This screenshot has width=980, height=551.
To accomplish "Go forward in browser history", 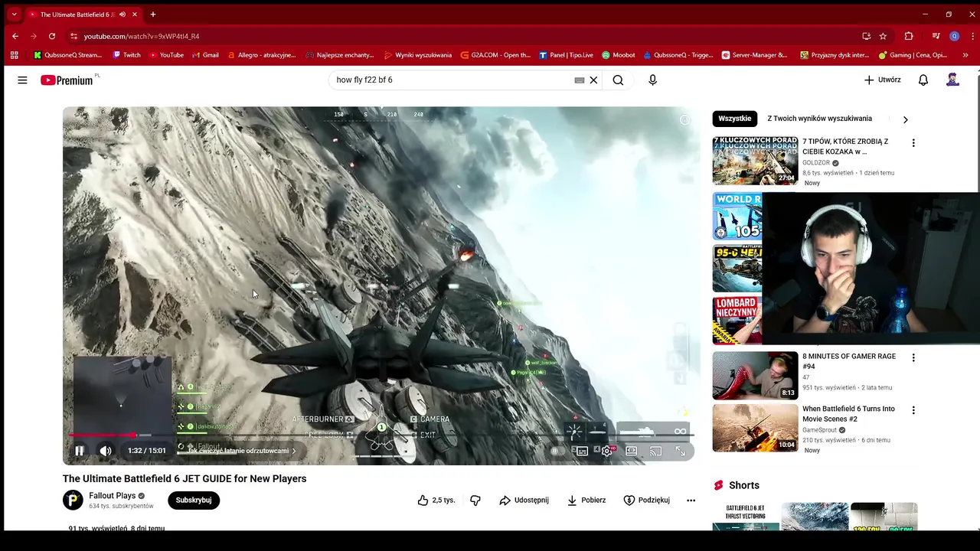I will (34, 36).
